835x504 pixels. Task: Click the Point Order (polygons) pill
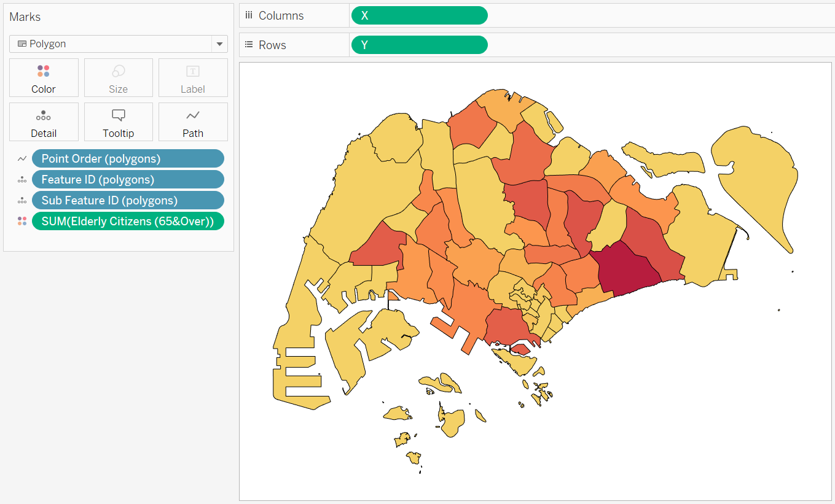click(x=128, y=159)
